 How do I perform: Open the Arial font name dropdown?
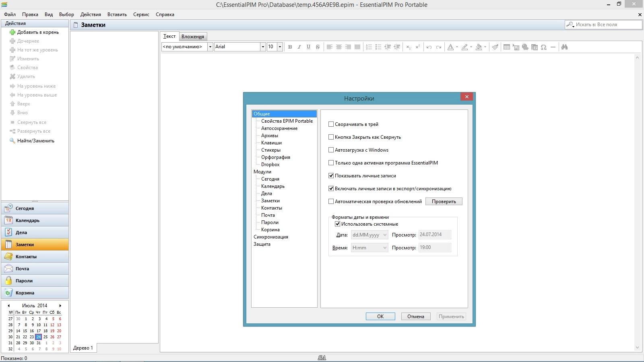click(263, 47)
